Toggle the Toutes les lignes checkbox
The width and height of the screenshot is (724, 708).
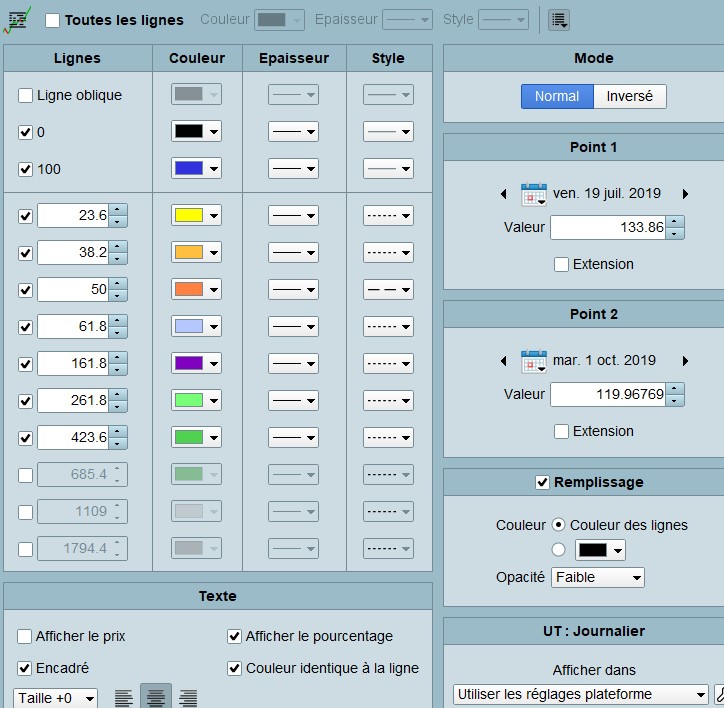coord(53,20)
